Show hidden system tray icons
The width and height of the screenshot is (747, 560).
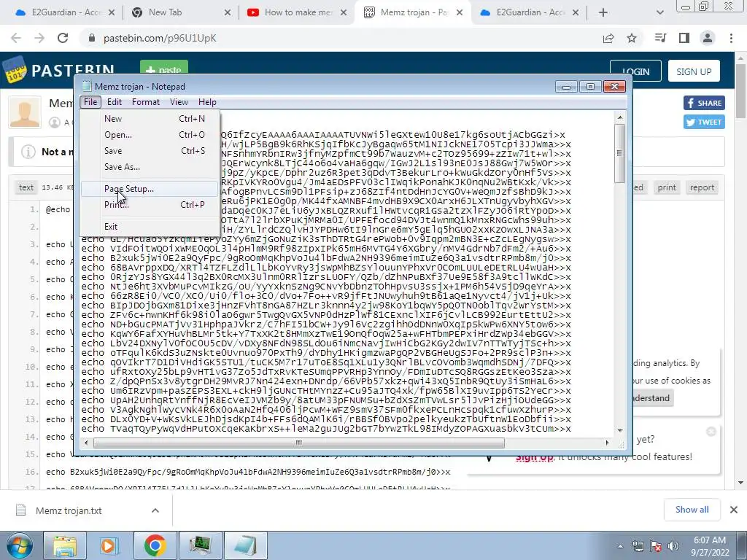[620, 546]
